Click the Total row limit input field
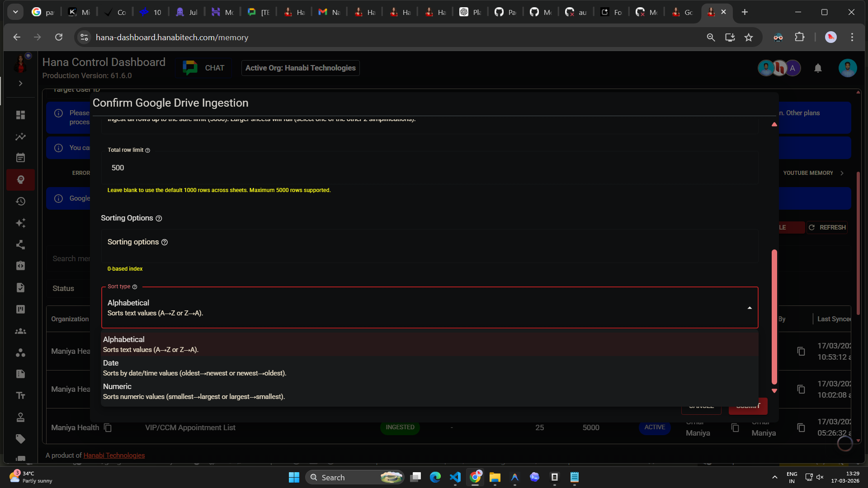The image size is (868, 488). click(429, 168)
